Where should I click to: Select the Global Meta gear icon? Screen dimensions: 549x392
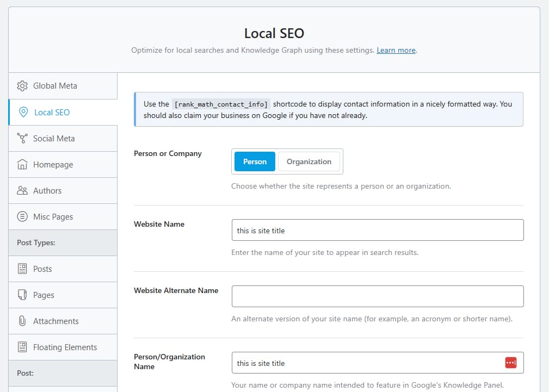coord(22,86)
